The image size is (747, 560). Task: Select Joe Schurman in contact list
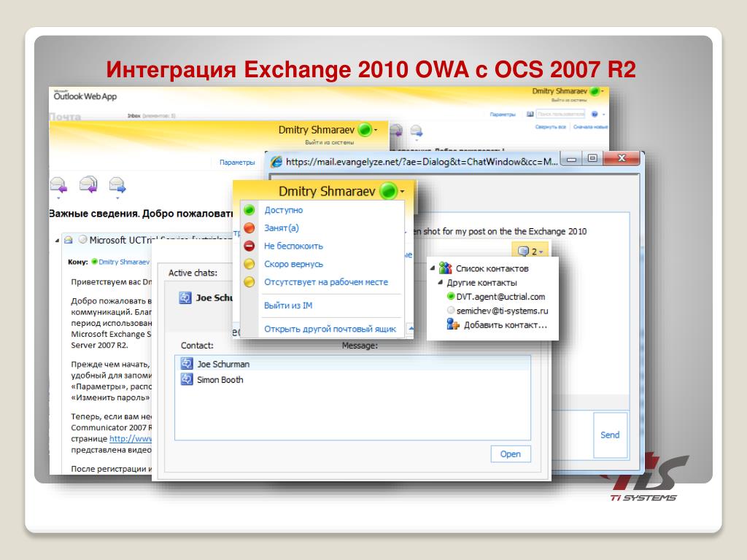[x=352, y=364]
